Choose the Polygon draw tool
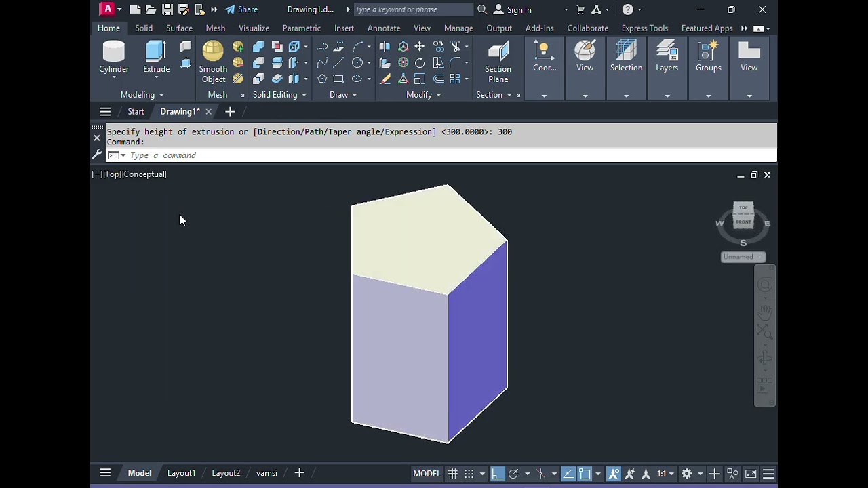Screen dimensions: 868x488 [322, 79]
